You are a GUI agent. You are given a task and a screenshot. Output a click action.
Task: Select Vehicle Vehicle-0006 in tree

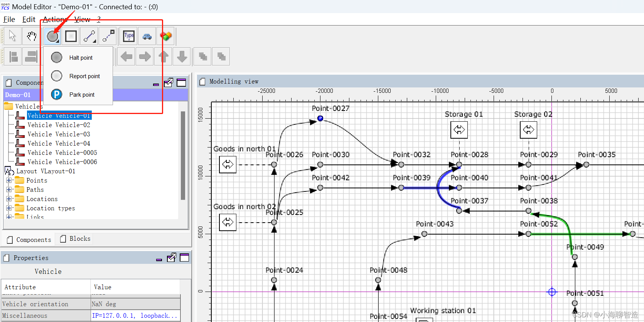(62, 162)
